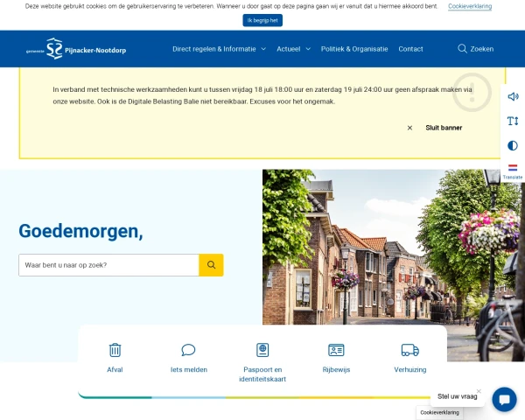The width and height of the screenshot is (525, 420).
Task: Open search via the magnifier icon in header
Action: click(462, 49)
